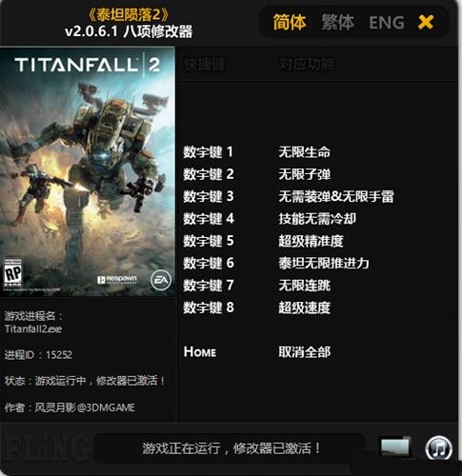Click 取消全部 to disable all cheats
Viewport: 462px width, 476px height.
tap(304, 352)
